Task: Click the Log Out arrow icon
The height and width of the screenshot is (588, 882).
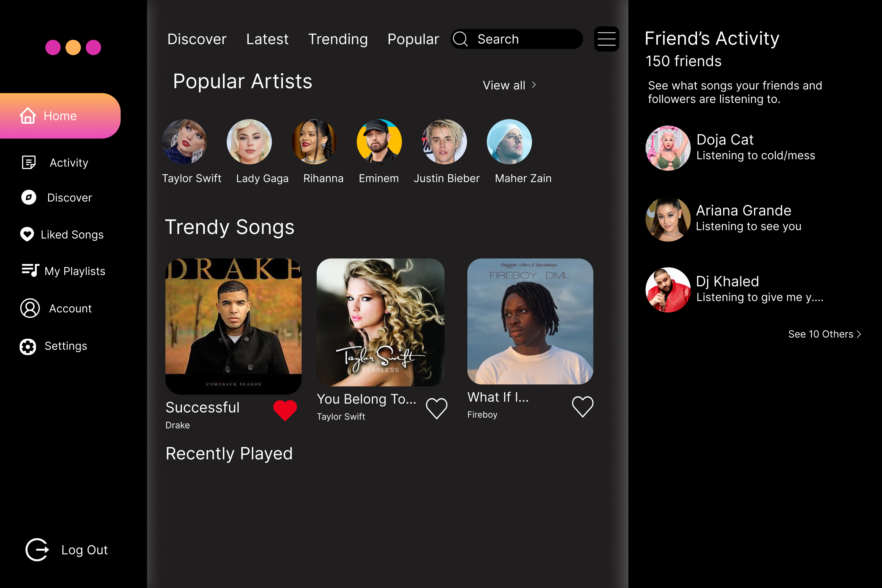Action: (x=37, y=550)
